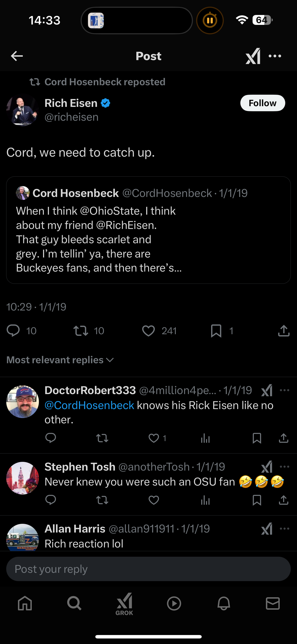The image size is (297, 644).
Task: Expand Most relevant replies sort dropdown
Action: pyautogui.click(x=60, y=360)
